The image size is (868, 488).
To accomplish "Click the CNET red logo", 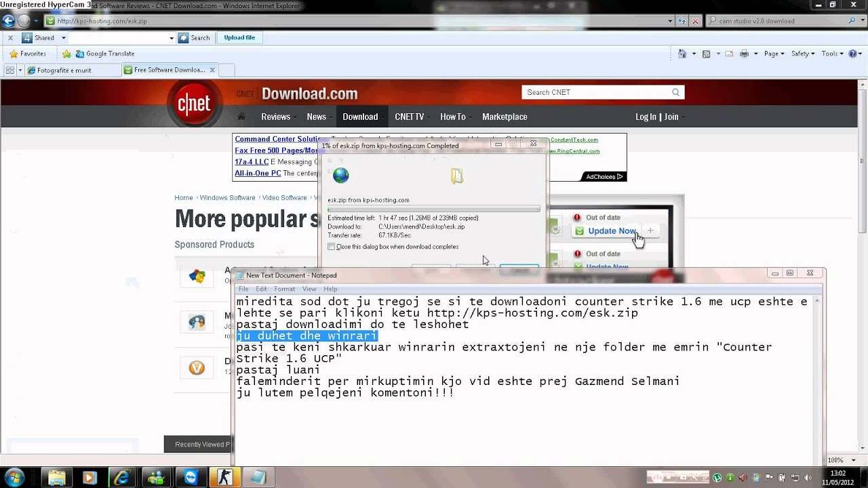I will (x=195, y=104).
